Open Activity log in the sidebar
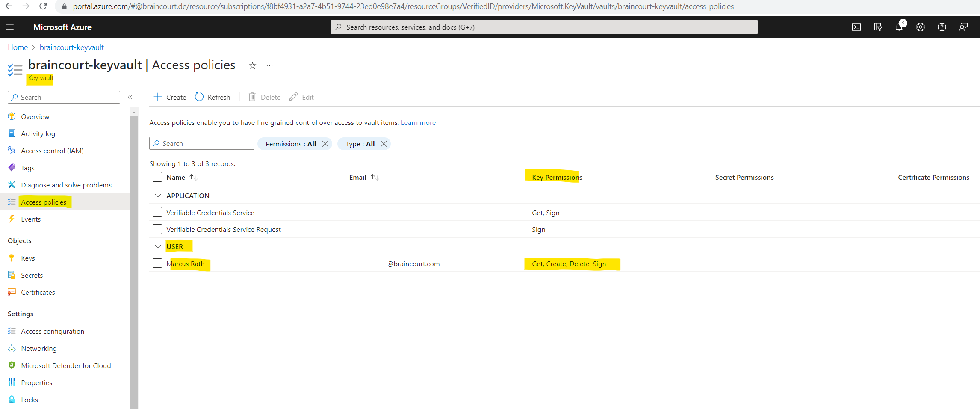The height and width of the screenshot is (409, 980). 38,133
